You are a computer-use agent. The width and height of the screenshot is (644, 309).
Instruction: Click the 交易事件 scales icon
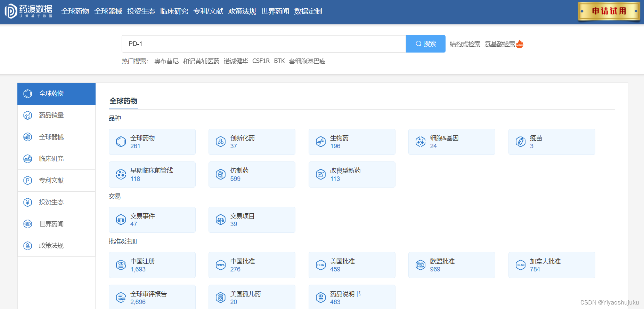(121, 220)
